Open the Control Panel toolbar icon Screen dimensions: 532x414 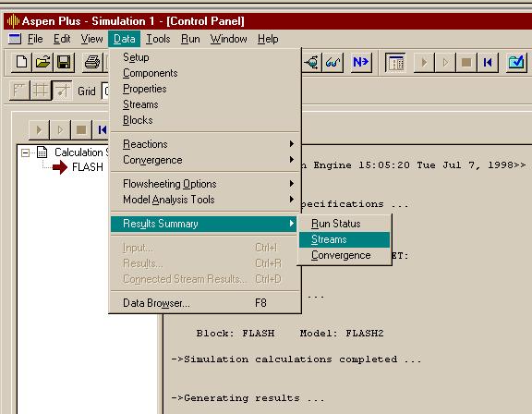[395, 63]
